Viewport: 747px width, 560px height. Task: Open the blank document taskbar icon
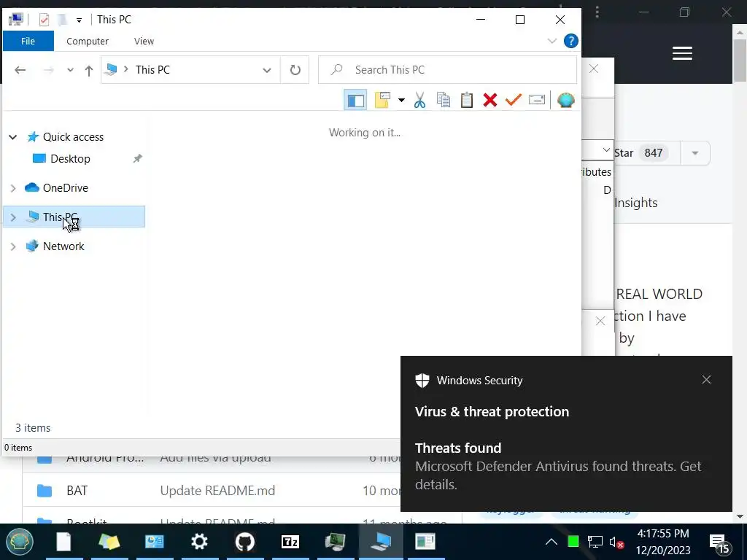(x=63, y=542)
